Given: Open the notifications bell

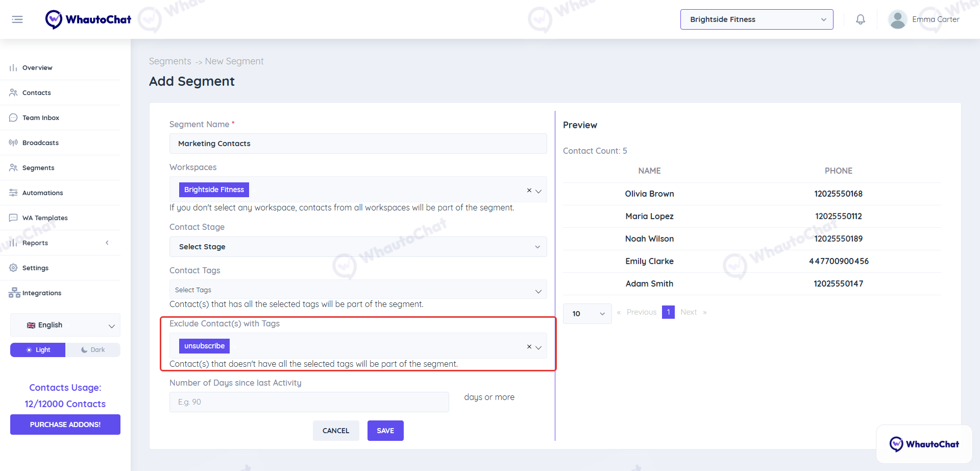Looking at the screenshot, I should pos(861,19).
